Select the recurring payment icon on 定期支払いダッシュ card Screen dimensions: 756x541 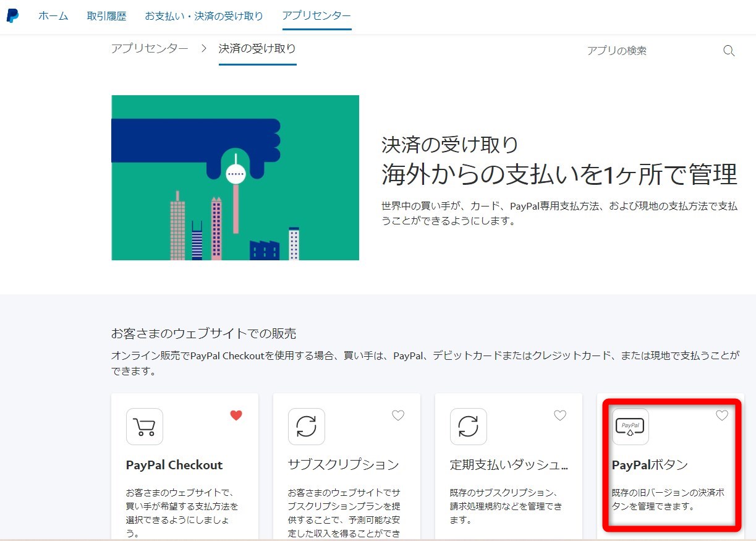[x=468, y=427]
